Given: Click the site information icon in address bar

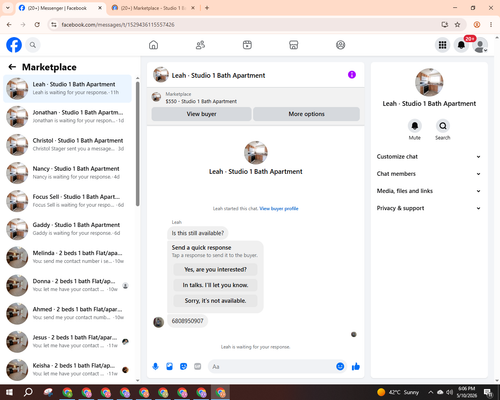Looking at the screenshot, I should [x=54, y=24].
